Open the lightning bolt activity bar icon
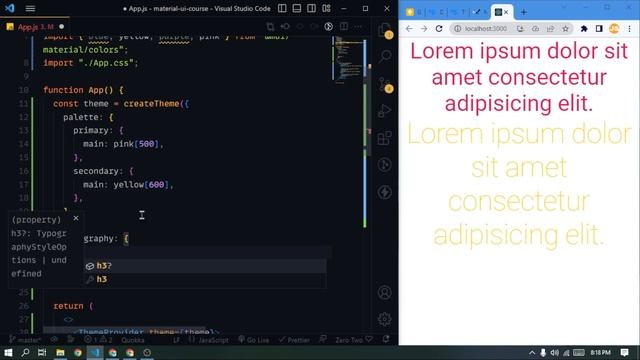 click(x=384, y=192)
